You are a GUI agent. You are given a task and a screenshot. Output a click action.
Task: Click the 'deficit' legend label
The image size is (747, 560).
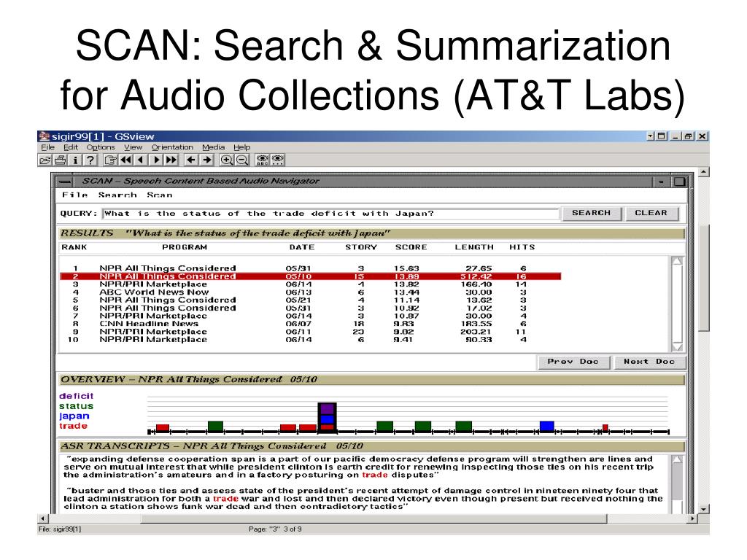[x=76, y=396]
